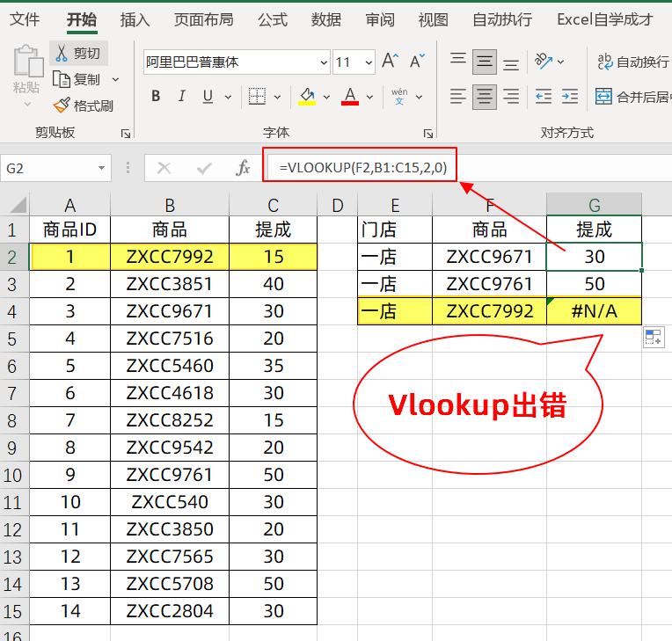This screenshot has height=641, width=672.
Task: Switch to the 页面布局 tab
Action: point(203,19)
